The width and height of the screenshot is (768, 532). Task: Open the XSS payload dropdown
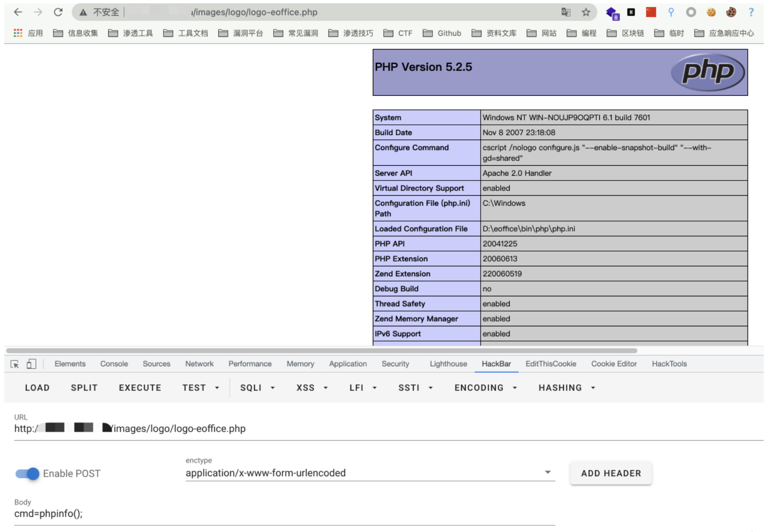pyautogui.click(x=312, y=388)
